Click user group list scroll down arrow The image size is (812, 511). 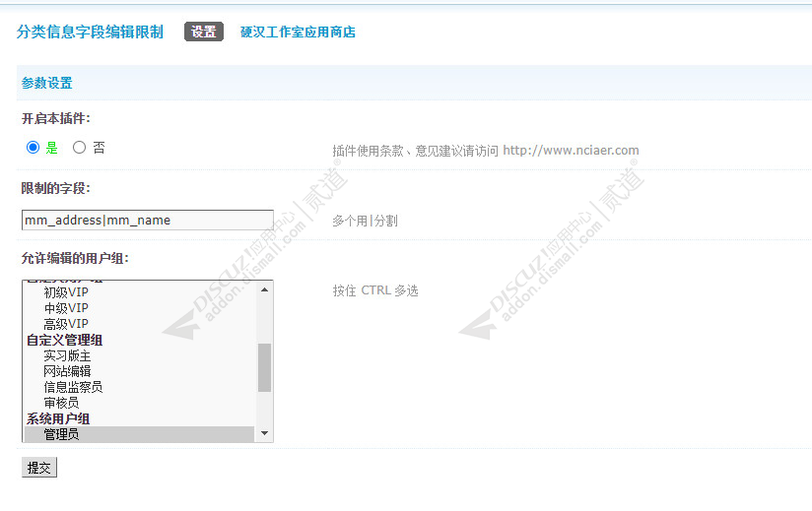click(x=265, y=433)
